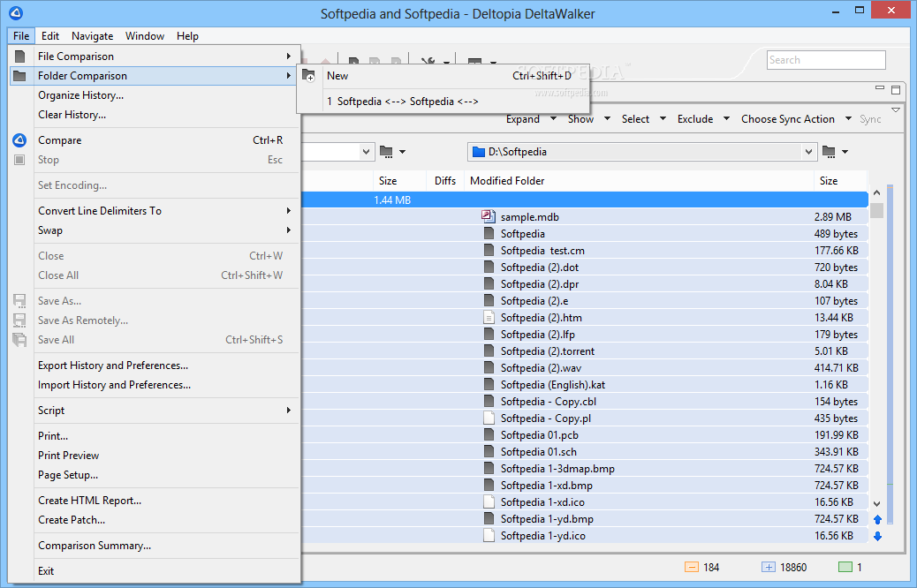Open the File Comparison submenu

[x=155, y=57]
